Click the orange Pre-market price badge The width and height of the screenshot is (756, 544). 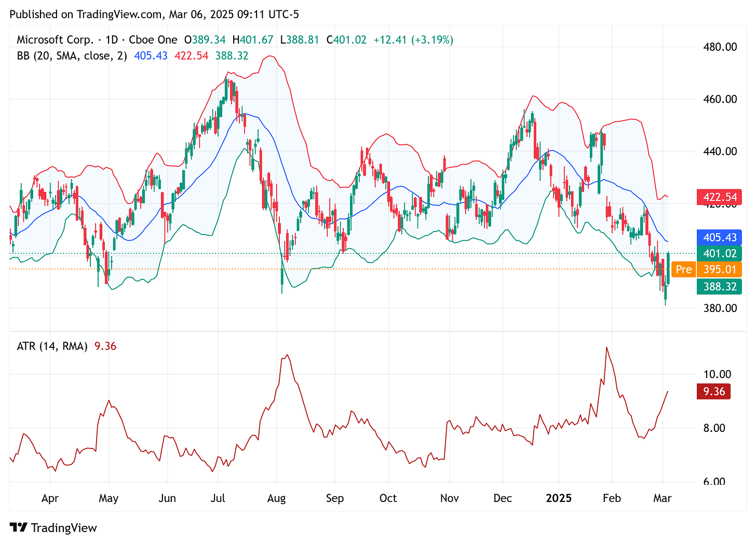[683, 269]
